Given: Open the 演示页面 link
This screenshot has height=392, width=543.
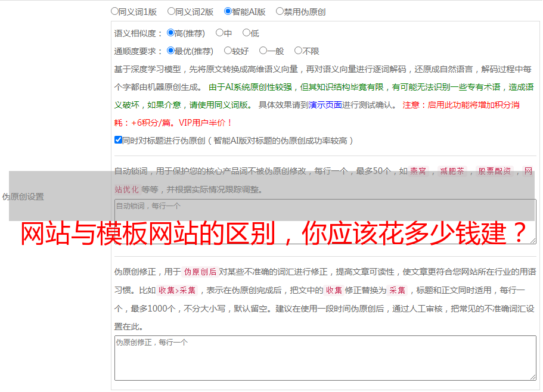Looking at the screenshot, I should [x=325, y=105].
